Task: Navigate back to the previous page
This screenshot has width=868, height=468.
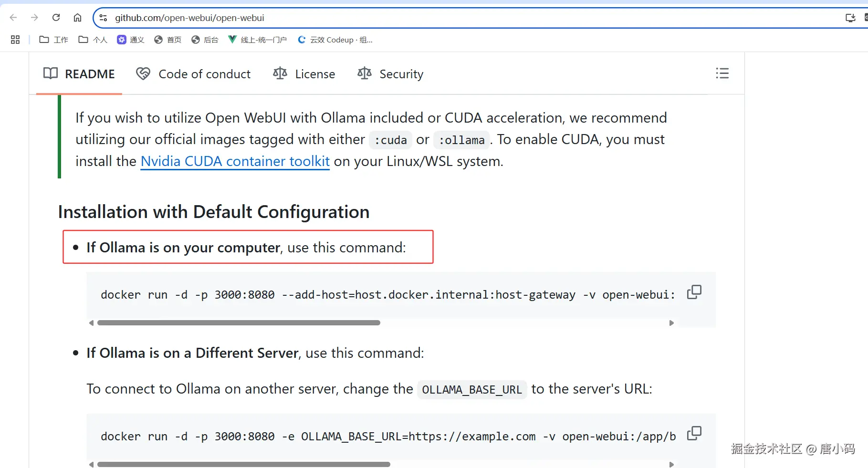Action: [x=13, y=17]
